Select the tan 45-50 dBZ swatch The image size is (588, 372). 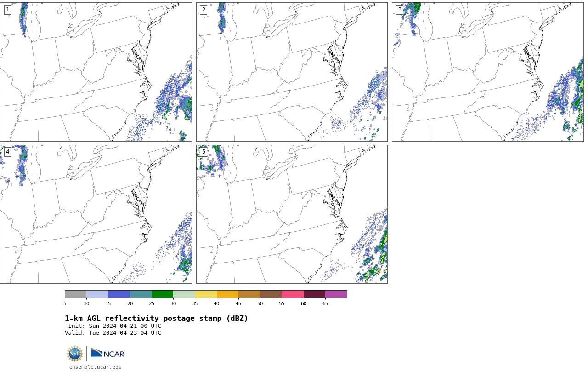tap(249, 294)
